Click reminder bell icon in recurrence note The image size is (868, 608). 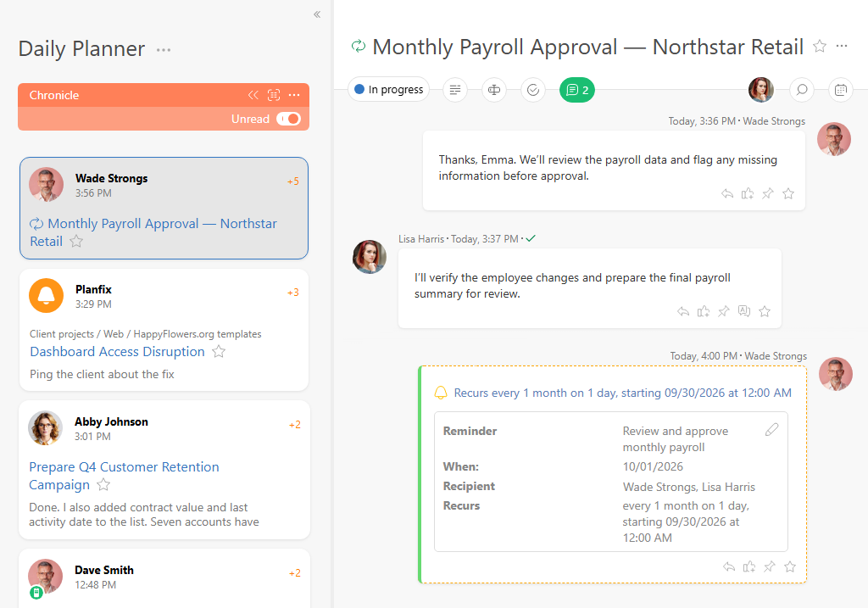[441, 393]
